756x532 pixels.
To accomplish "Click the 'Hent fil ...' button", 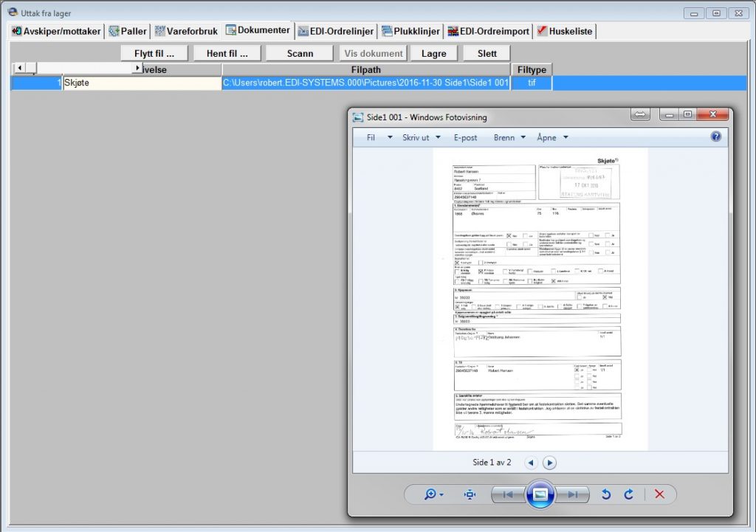I will coord(227,53).
